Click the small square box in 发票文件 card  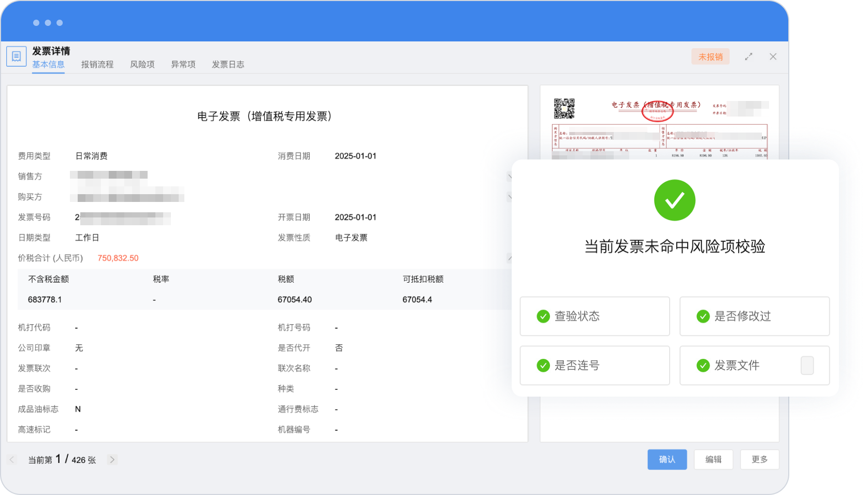(x=807, y=366)
